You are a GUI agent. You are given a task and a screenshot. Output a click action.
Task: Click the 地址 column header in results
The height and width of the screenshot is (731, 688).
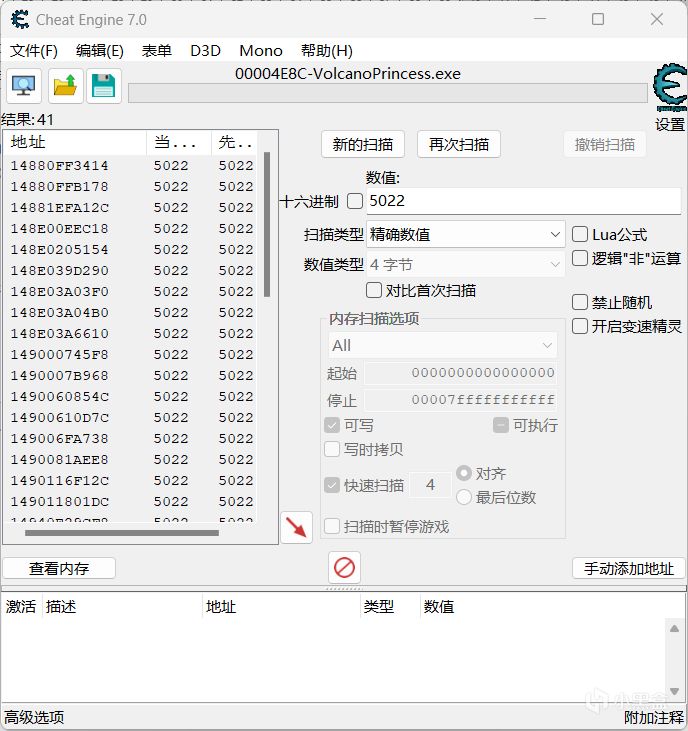pyautogui.click(x=76, y=142)
